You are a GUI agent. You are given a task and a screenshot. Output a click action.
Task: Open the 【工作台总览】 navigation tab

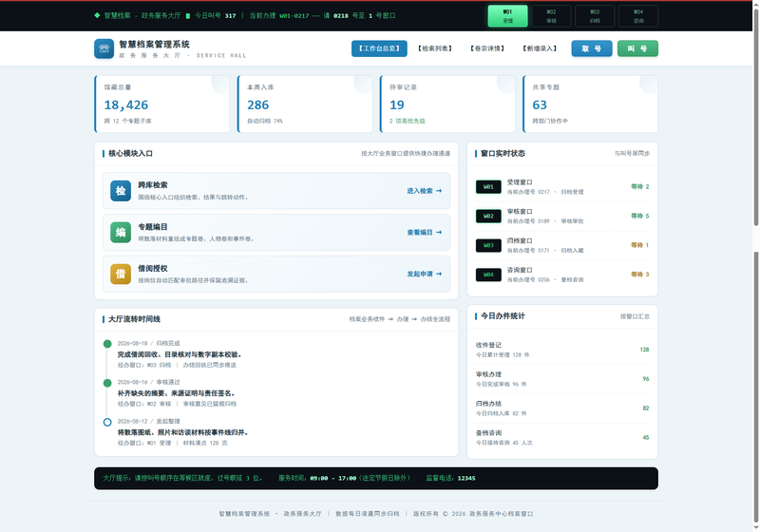click(379, 48)
